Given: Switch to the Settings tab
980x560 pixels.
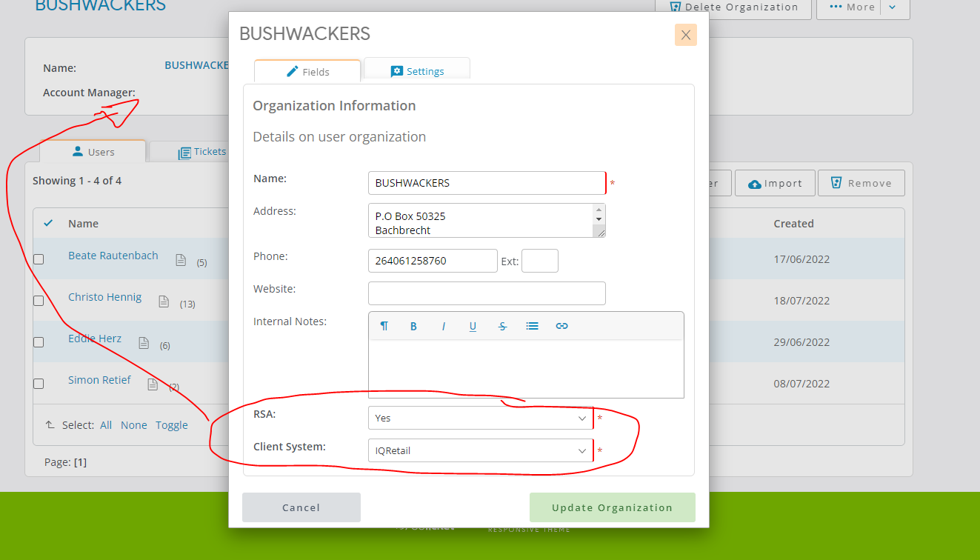Looking at the screenshot, I should (417, 71).
